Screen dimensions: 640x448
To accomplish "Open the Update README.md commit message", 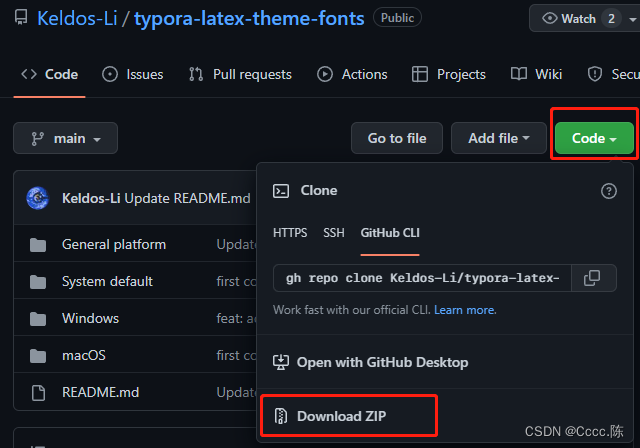I will tap(187, 198).
